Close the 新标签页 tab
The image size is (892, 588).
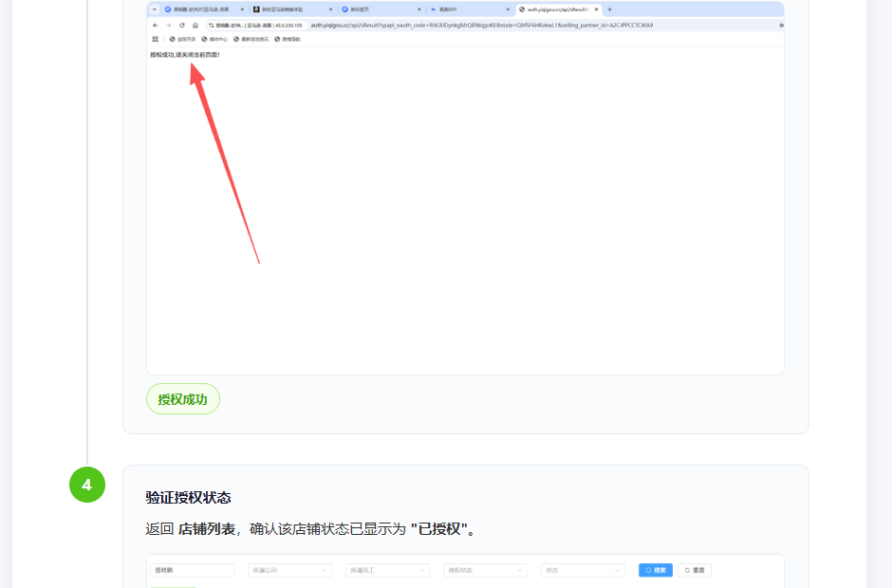[419, 9]
